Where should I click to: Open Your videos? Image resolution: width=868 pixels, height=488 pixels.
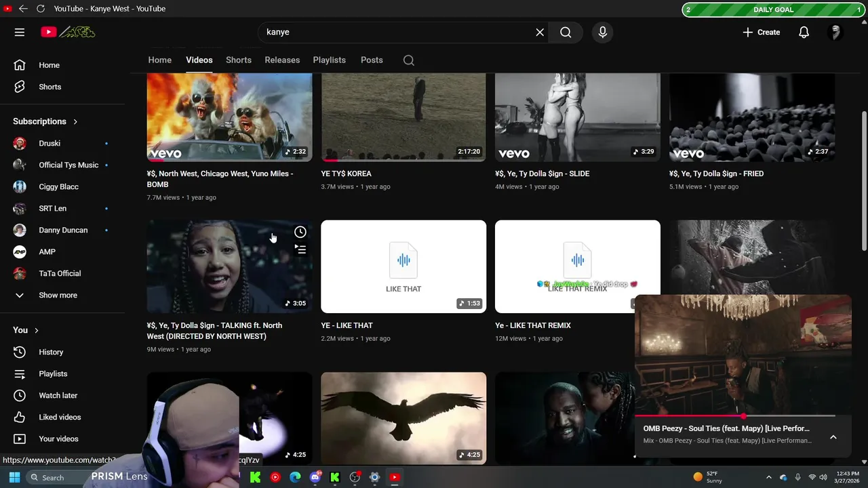(62, 439)
